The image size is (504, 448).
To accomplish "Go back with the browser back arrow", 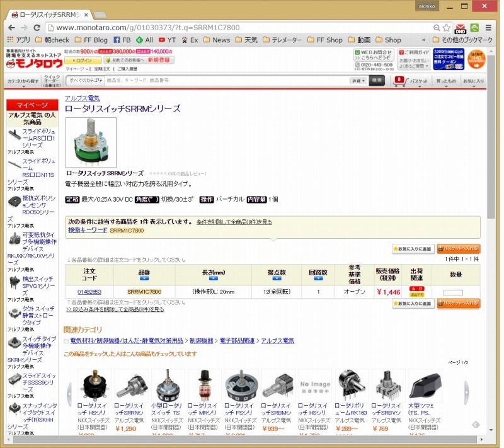I will pos(11,28).
